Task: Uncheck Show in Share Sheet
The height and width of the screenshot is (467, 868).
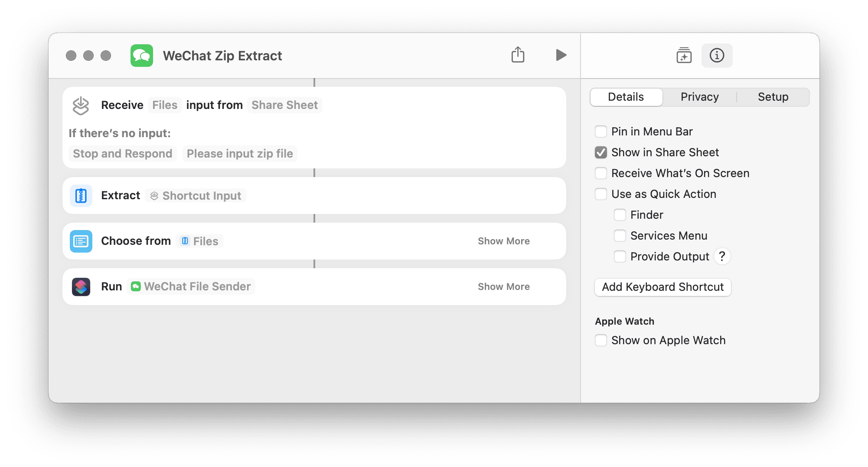Action: 601,152
